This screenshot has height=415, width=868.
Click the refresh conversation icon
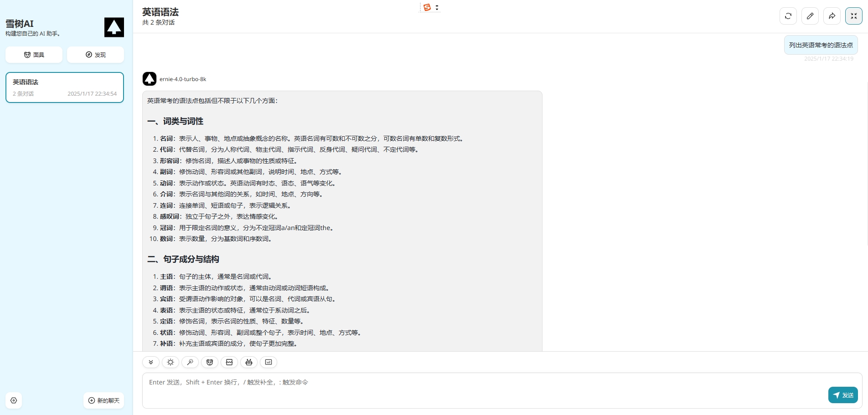point(788,15)
